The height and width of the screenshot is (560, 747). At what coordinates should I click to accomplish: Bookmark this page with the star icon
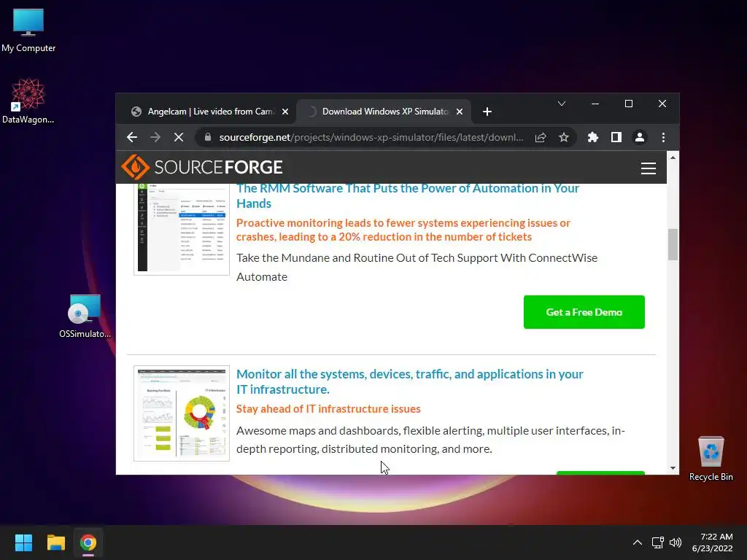pos(564,138)
